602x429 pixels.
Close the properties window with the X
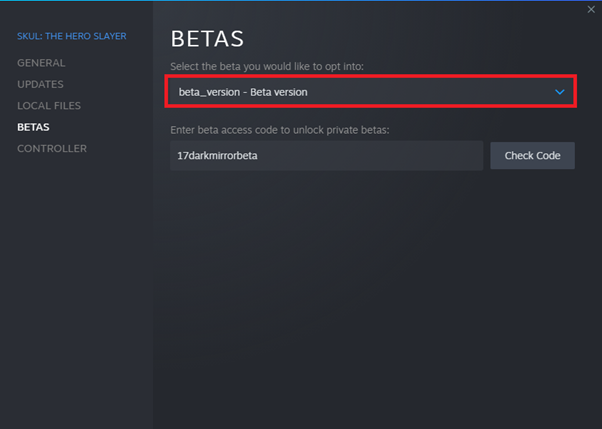click(x=591, y=9)
